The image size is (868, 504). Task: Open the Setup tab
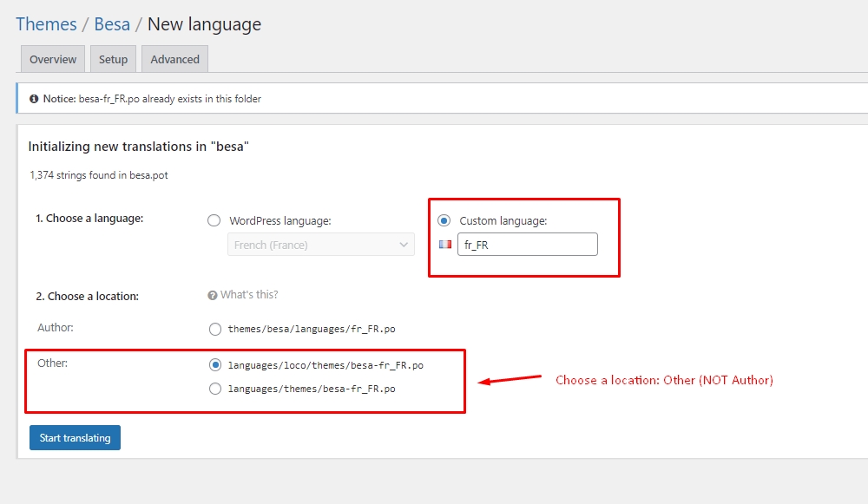point(113,60)
